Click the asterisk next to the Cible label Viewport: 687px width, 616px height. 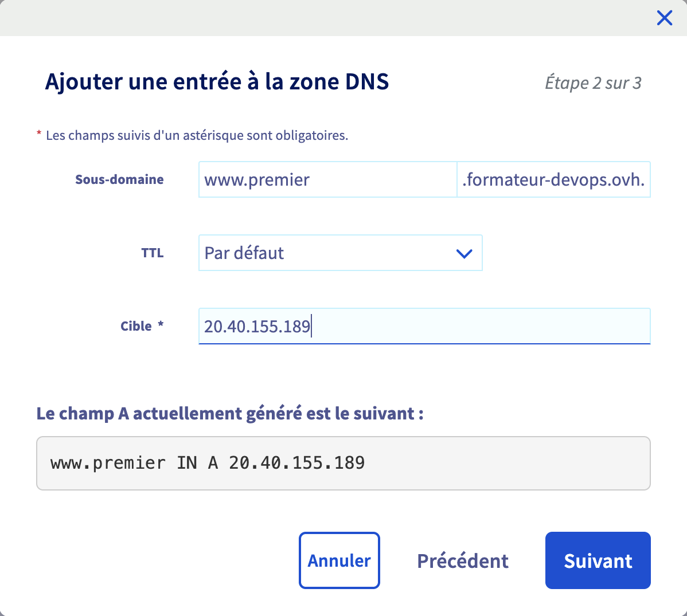(161, 324)
